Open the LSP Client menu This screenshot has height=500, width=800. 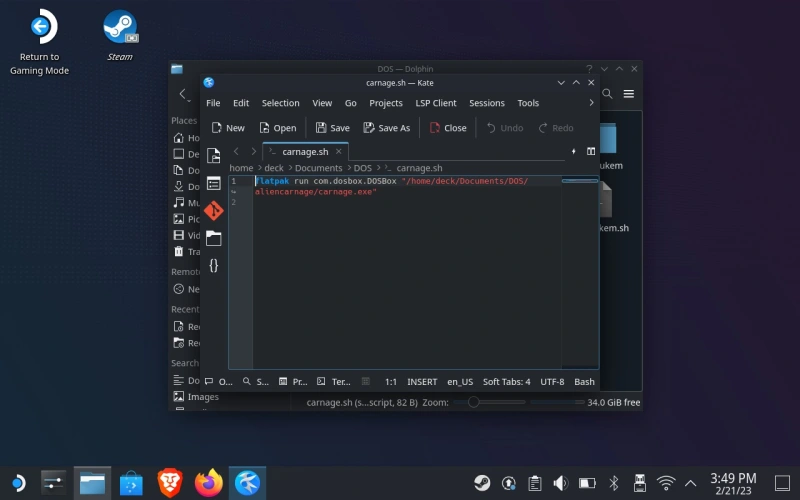[436, 103]
